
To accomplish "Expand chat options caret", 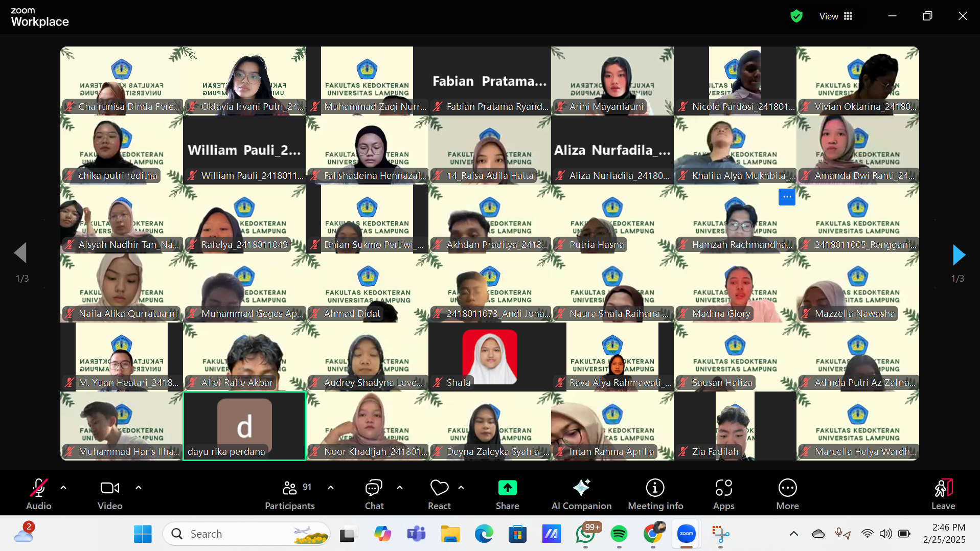I will click(400, 488).
